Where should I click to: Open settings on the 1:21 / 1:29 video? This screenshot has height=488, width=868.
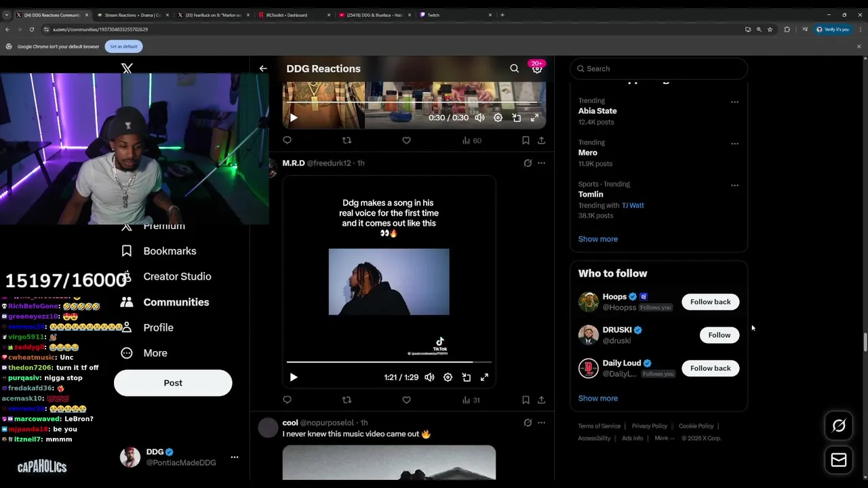448,377
